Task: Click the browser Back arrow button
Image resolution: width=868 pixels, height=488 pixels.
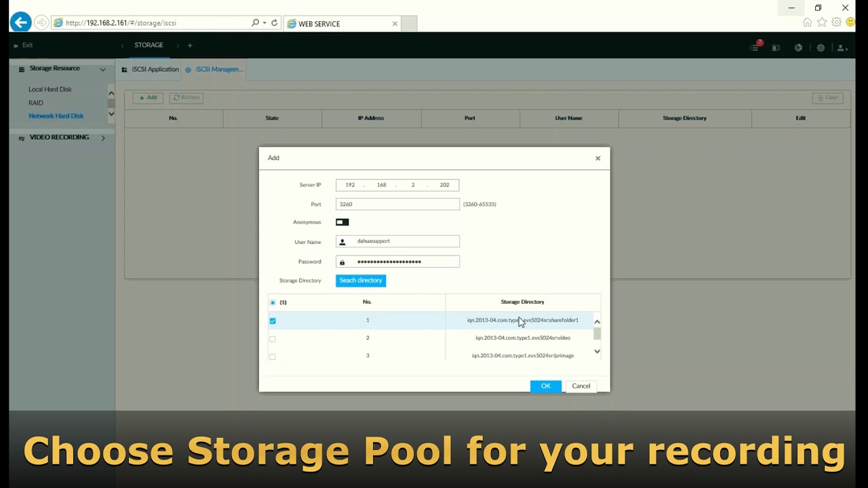Action: (20, 22)
